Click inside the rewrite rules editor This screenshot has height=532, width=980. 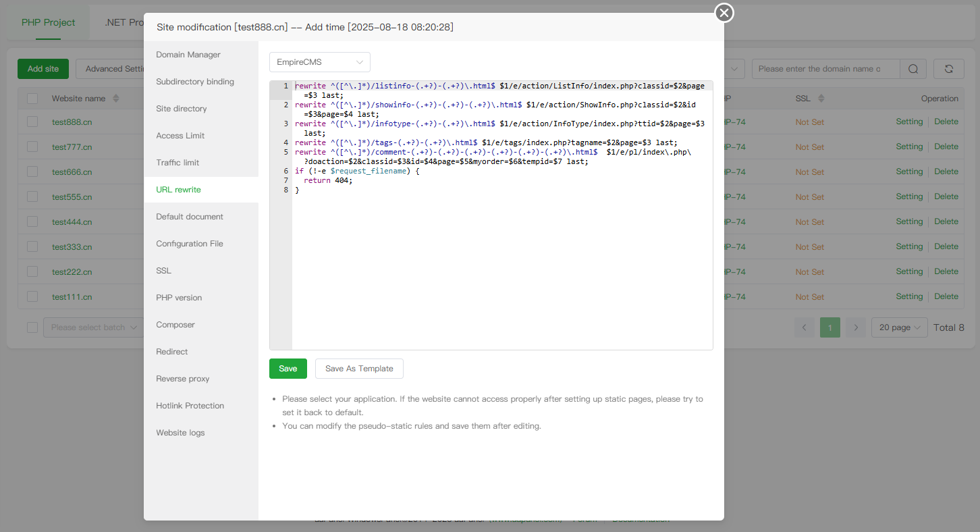[x=502, y=270]
